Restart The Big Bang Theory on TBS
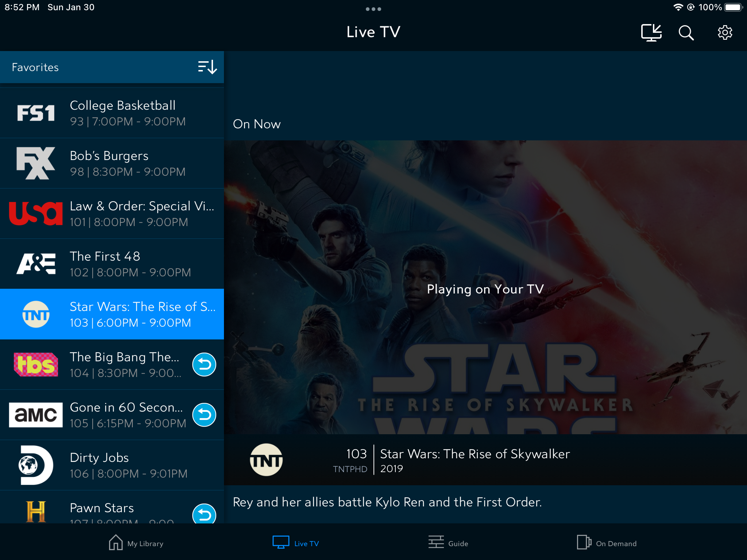Image resolution: width=747 pixels, height=560 pixels. (204, 365)
